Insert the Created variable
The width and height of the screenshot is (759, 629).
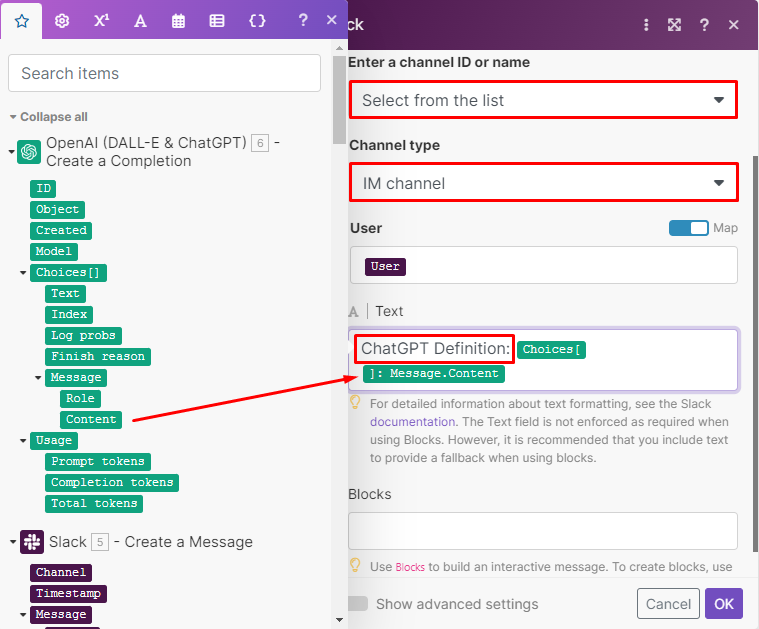tap(61, 230)
